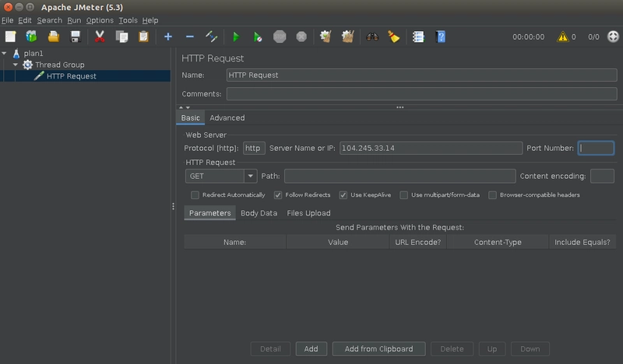Select the Basic tab
623x364 pixels.
(190, 118)
